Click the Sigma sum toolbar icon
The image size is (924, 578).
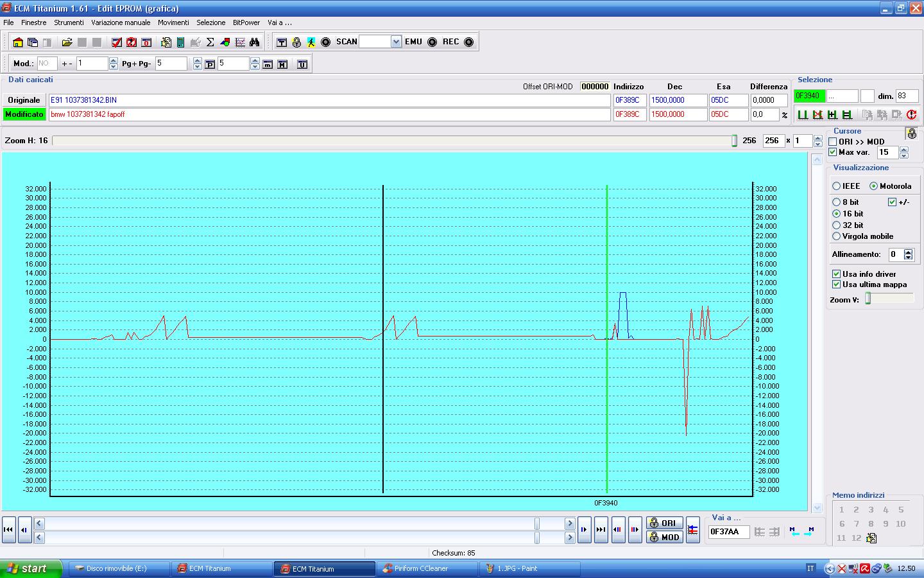210,42
